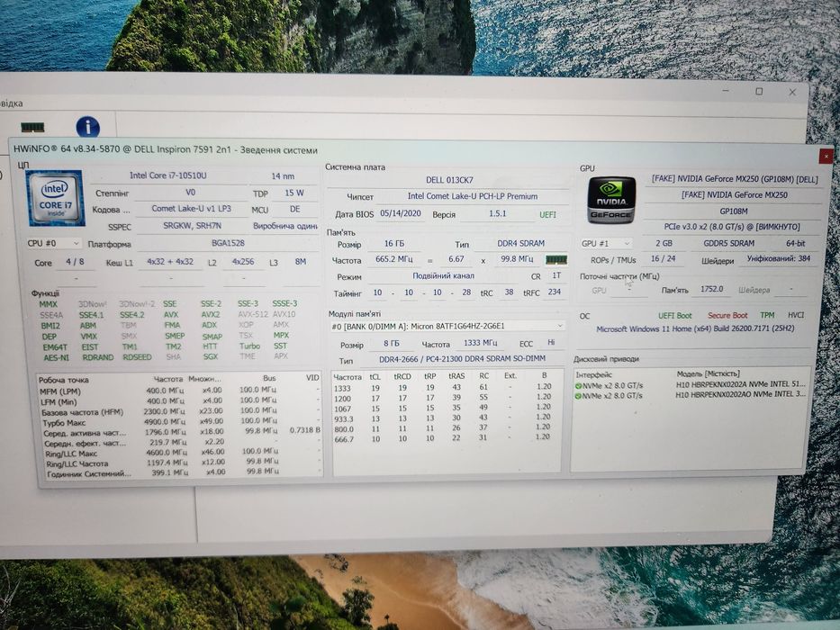Click the memory module icon next to 99.8 МГц

[x=556, y=260]
